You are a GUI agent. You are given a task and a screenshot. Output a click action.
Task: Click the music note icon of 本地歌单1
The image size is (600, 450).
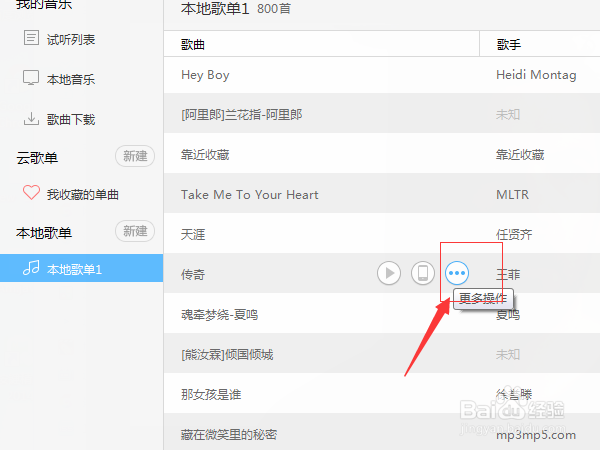pos(31,267)
